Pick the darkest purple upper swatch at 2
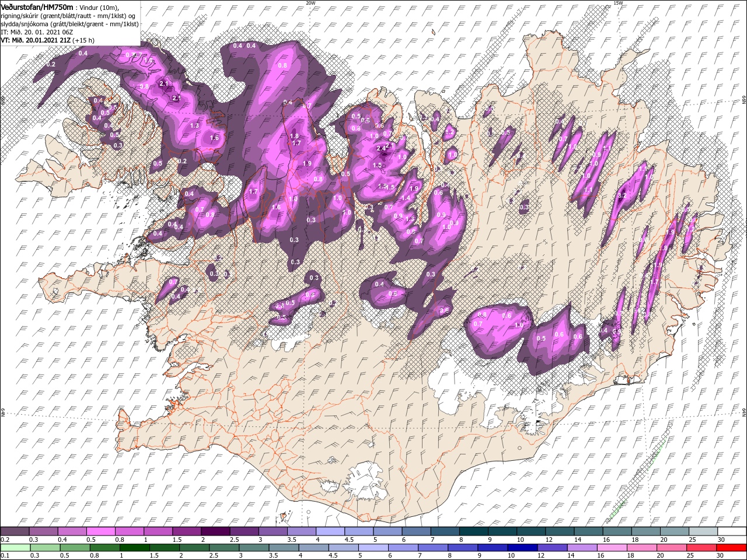This screenshot has width=747, height=560. pos(215,531)
